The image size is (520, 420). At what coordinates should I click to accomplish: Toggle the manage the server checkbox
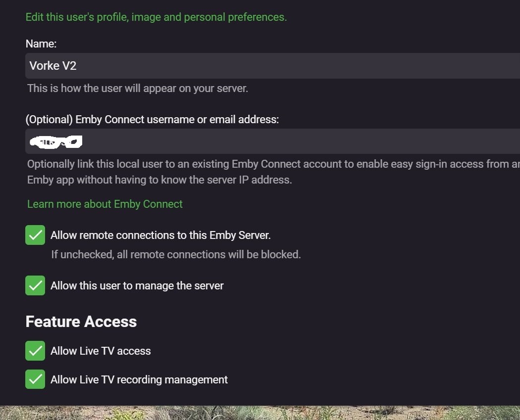click(35, 285)
